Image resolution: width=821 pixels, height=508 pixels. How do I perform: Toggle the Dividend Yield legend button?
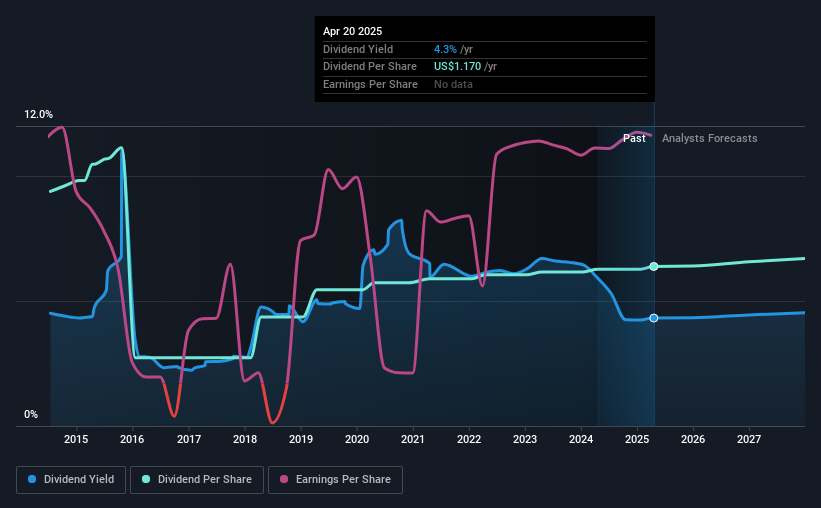tap(71, 480)
